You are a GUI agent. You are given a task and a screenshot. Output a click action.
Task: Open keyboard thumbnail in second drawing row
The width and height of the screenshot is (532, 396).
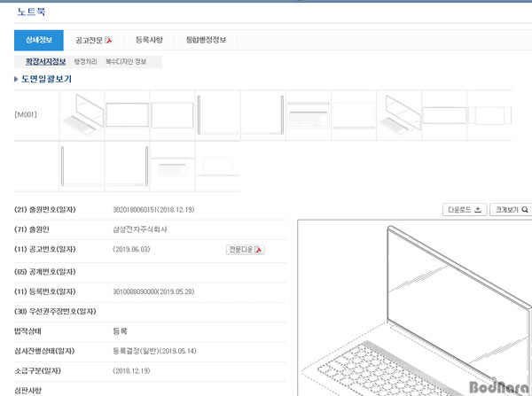click(172, 167)
